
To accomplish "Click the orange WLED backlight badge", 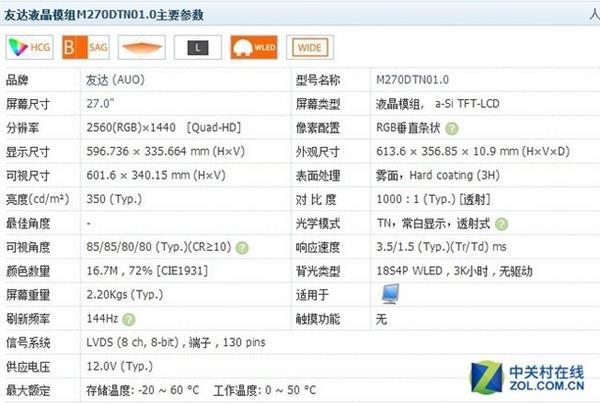I will point(253,46).
